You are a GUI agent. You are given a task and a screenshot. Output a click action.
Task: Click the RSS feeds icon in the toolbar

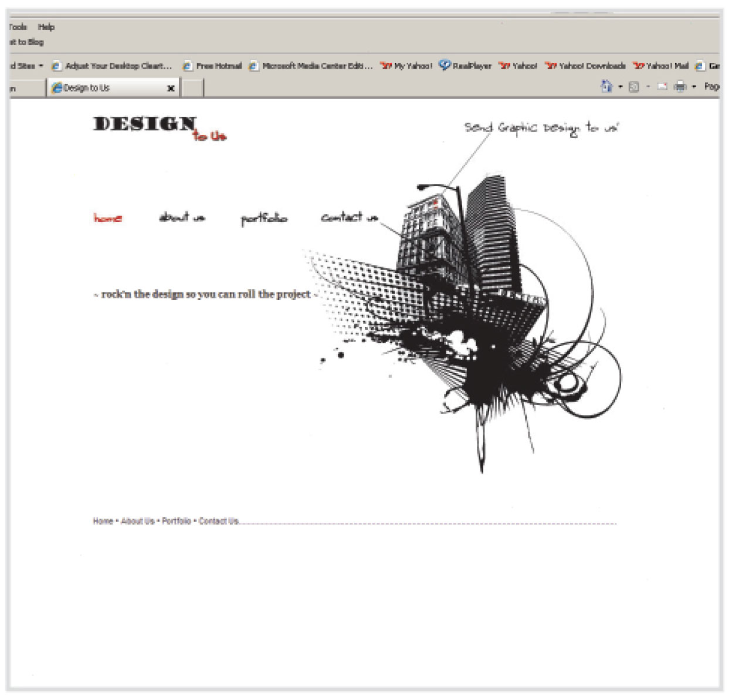(633, 87)
